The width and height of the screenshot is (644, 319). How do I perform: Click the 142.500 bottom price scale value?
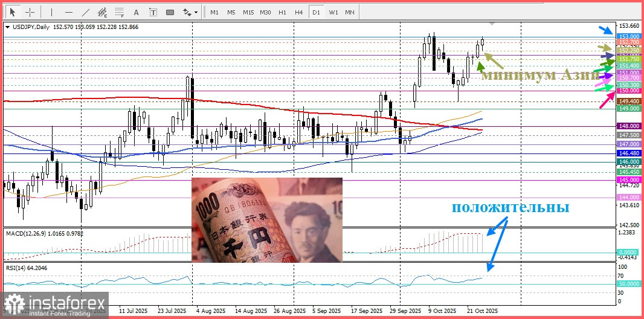pyautogui.click(x=628, y=225)
